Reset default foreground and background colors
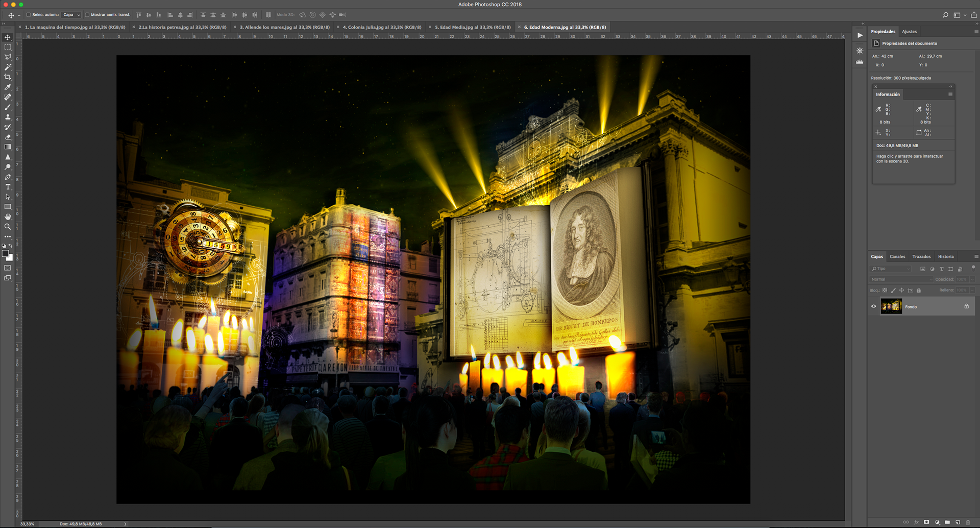This screenshot has height=528, width=980. click(4, 246)
